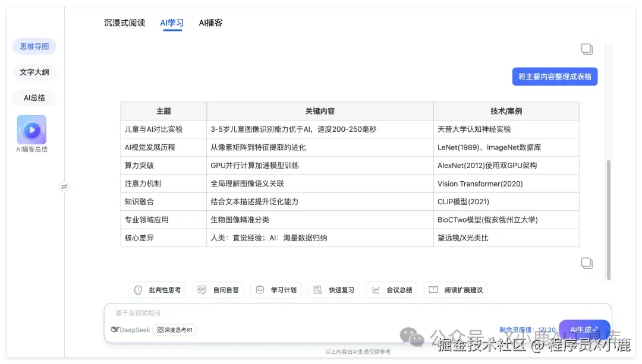Click the 批判性思考 lightbulb icon
Screen dimensions: 642x364
click(x=138, y=290)
